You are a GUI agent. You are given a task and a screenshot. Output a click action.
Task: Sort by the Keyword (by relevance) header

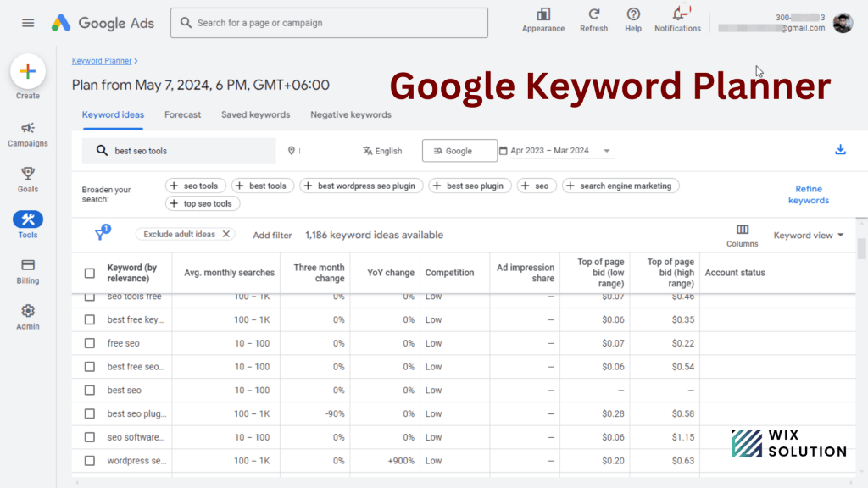[x=132, y=273]
